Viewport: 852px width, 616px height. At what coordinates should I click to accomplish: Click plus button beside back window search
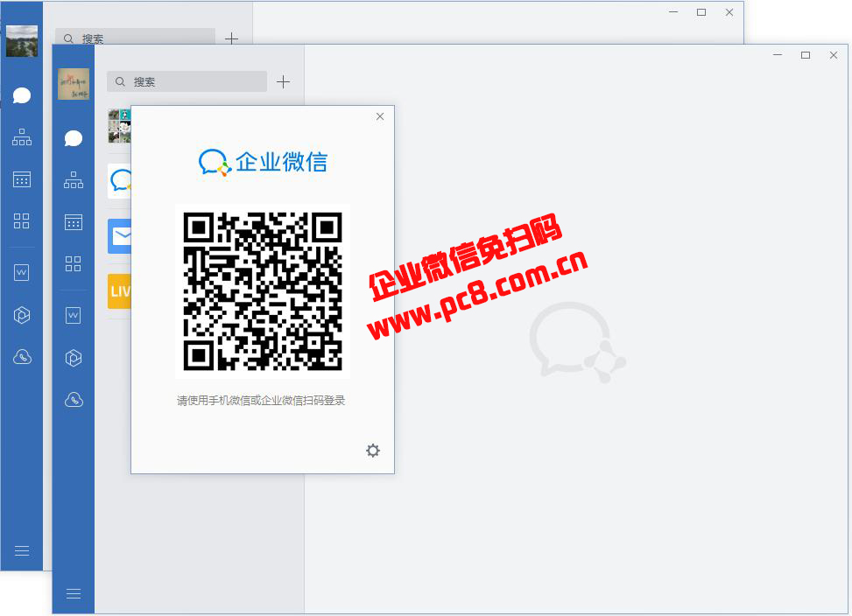pos(231,38)
